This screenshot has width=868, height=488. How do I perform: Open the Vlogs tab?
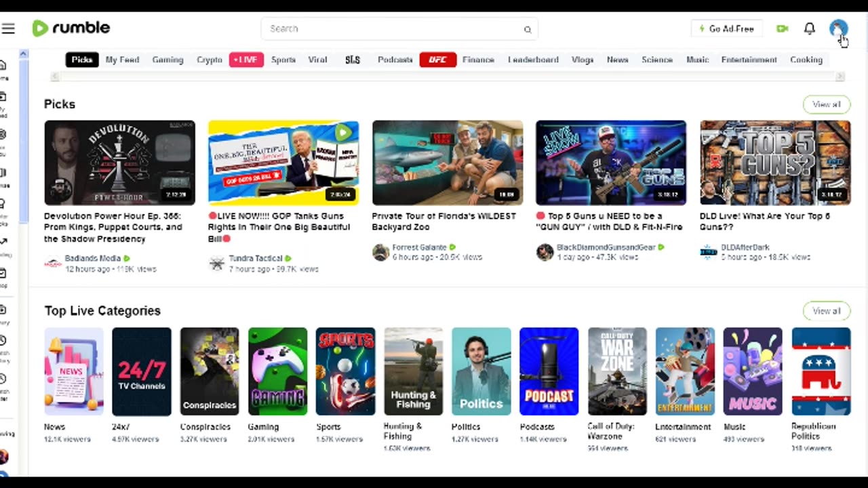point(583,60)
